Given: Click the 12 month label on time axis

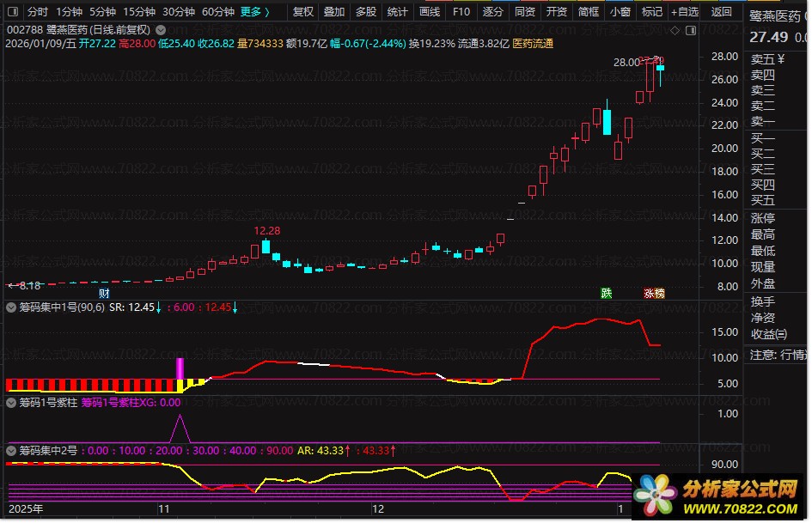Looking at the screenshot, I should tap(378, 508).
